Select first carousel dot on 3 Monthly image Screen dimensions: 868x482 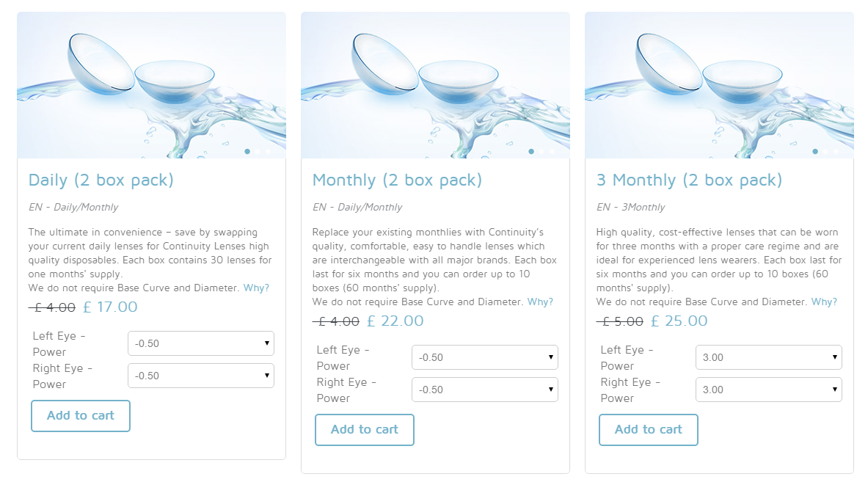pos(815,152)
